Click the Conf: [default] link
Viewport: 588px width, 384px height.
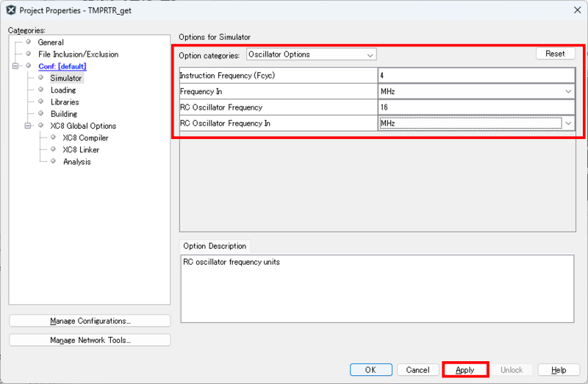click(x=62, y=66)
